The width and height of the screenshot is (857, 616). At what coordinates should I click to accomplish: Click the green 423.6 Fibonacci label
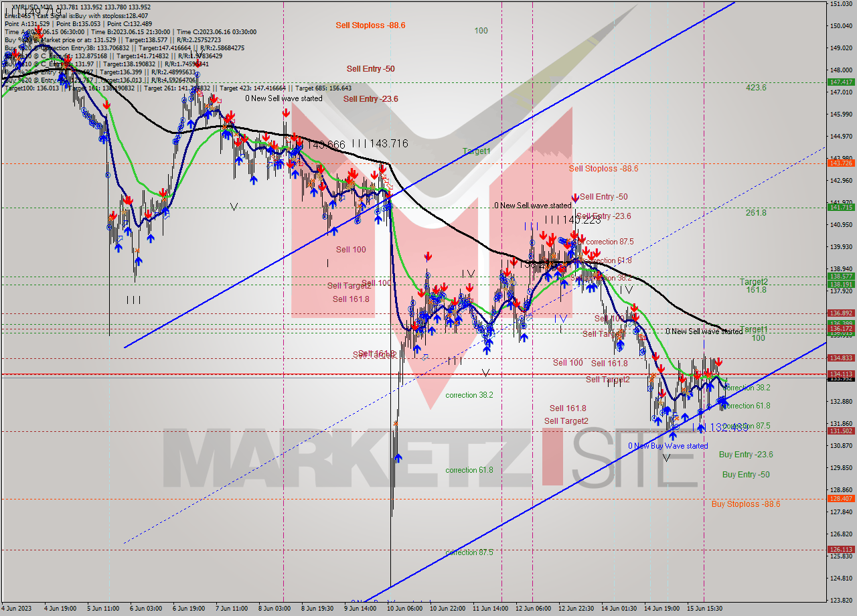click(x=756, y=88)
